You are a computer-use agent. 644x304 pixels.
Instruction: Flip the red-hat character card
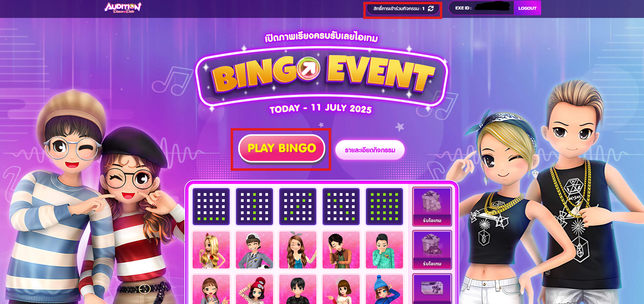tap(254, 289)
